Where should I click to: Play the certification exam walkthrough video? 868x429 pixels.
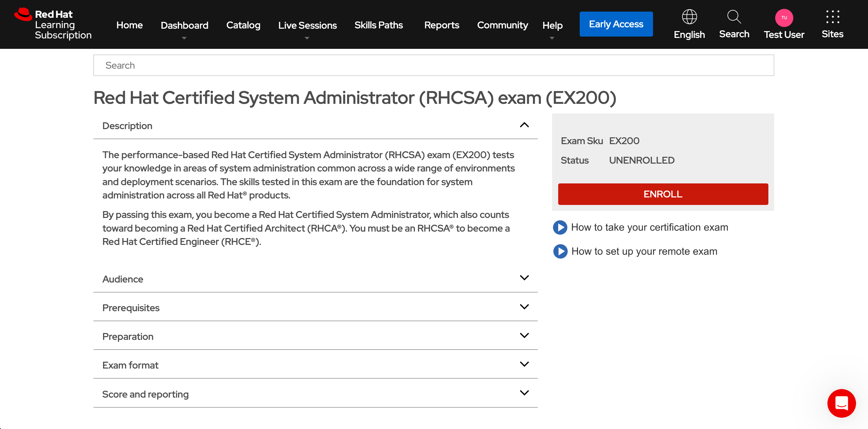(x=560, y=227)
